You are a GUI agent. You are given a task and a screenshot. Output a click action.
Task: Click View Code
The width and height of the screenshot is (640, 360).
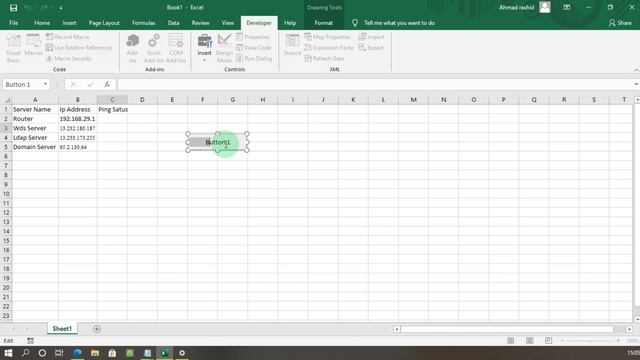point(254,48)
